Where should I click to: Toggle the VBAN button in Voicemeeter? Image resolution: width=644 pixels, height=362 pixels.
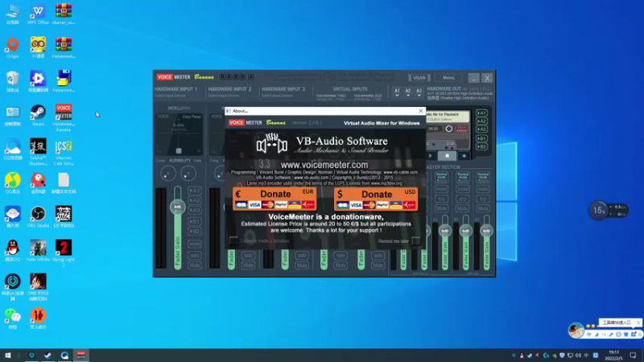coord(419,77)
